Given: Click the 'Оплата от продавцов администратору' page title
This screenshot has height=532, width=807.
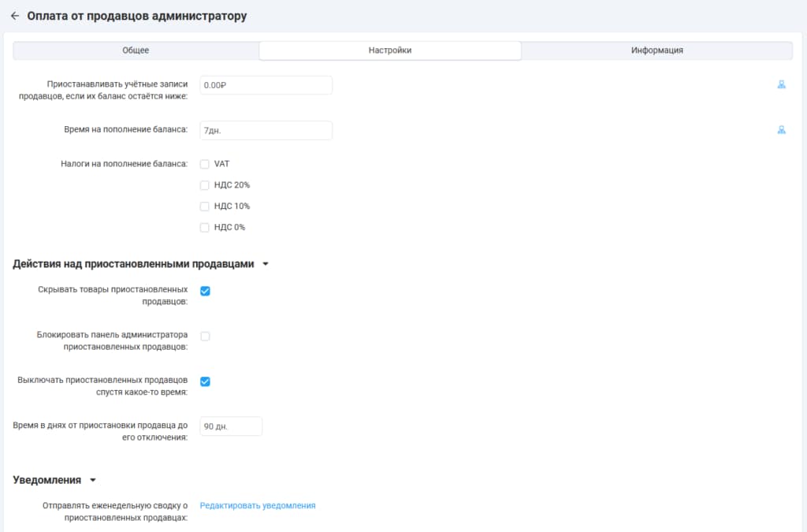Looking at the screenshot, I should pyautogui.click(x=137, y=16).
